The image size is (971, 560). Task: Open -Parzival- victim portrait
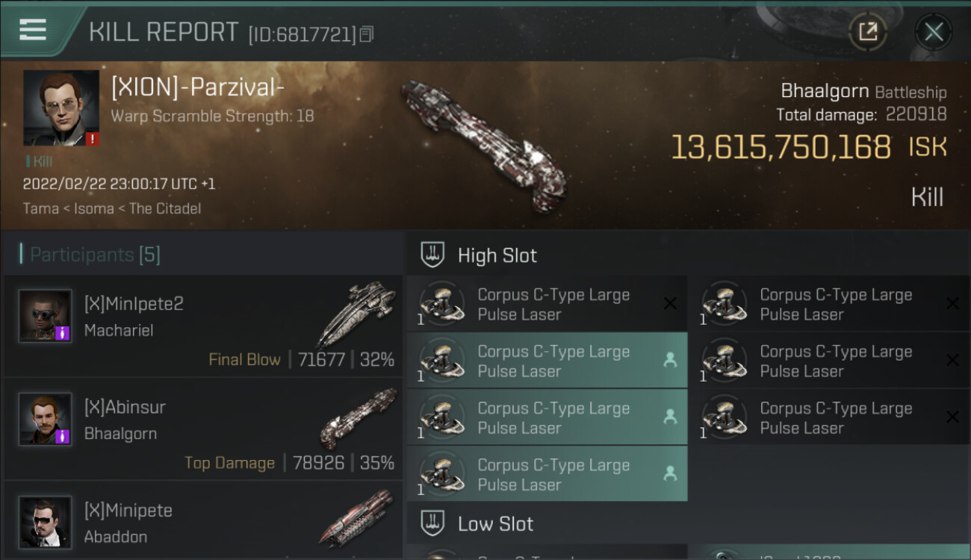[x=61, y=108]
